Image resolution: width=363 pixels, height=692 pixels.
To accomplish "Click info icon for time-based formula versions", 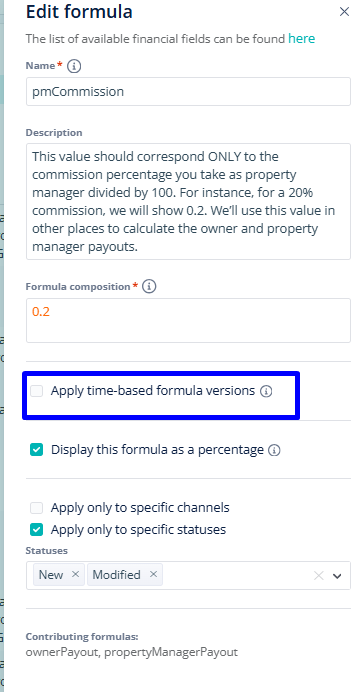I will 266,391.
